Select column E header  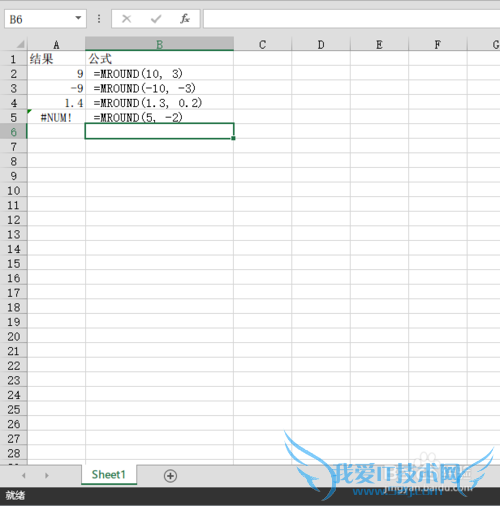379,44
